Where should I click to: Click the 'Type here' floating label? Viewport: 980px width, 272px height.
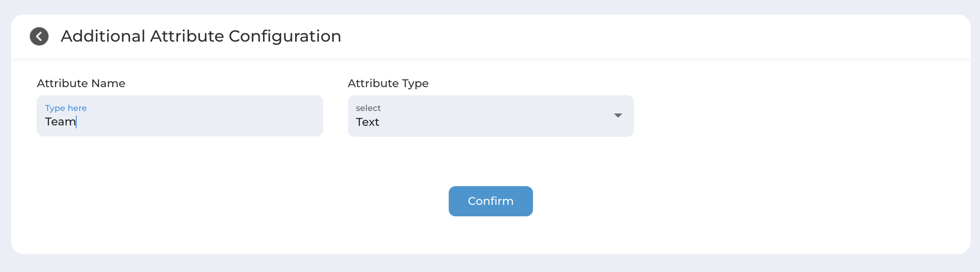pos(66,108)
